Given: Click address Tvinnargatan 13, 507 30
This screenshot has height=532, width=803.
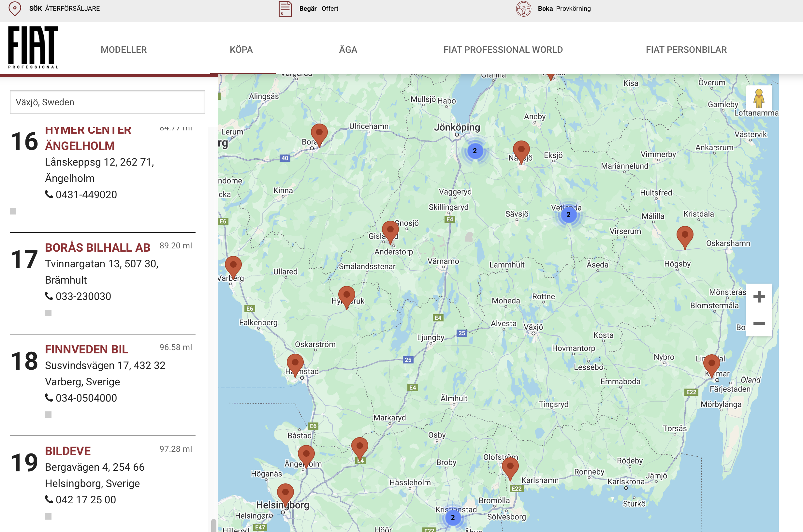Looking at the screenshot, I should click(102, 264).
